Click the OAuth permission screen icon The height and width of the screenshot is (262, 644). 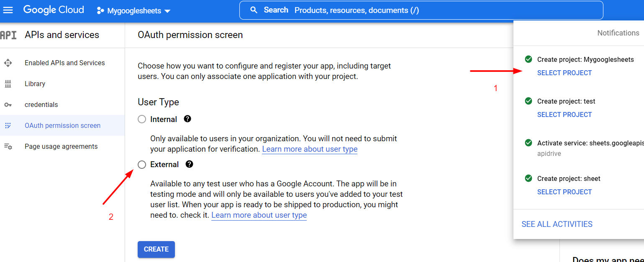8,125
